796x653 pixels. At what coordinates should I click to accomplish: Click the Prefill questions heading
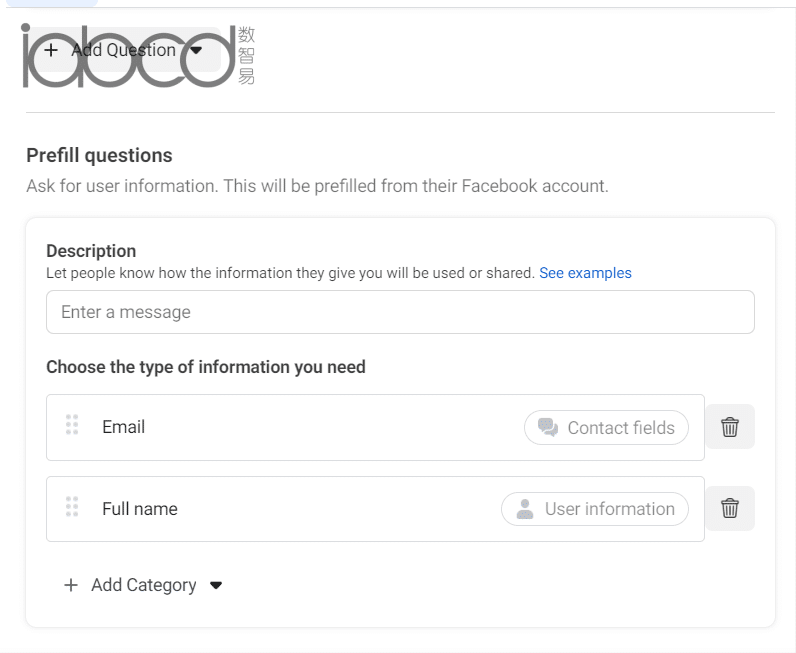100,155
